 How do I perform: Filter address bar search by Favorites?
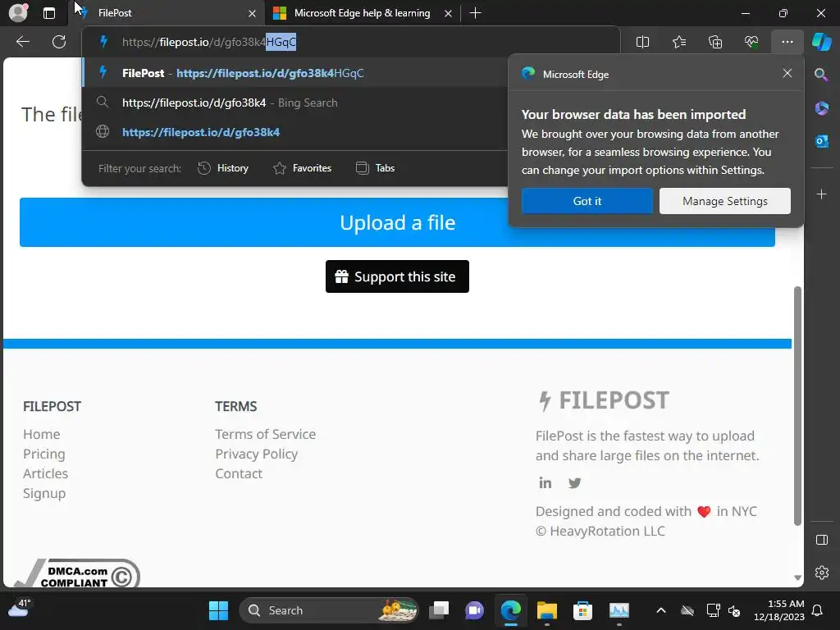tap(302, 168)
